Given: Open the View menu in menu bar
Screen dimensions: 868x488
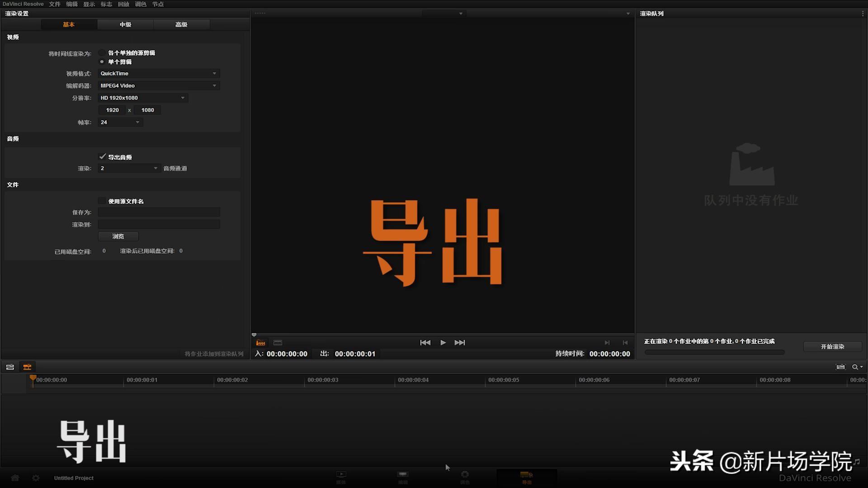Looking at the screenshot, I should pyautogui.click(x=89, y=4).
